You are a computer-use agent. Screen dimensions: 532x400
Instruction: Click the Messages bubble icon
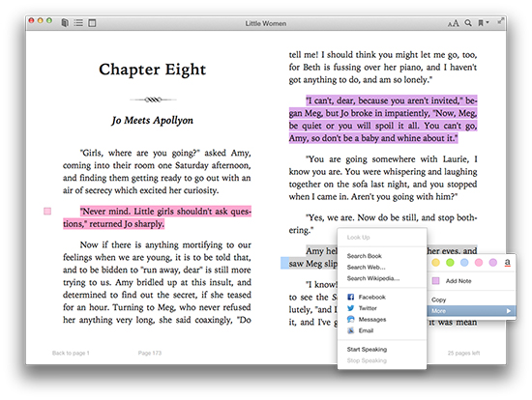351,319
